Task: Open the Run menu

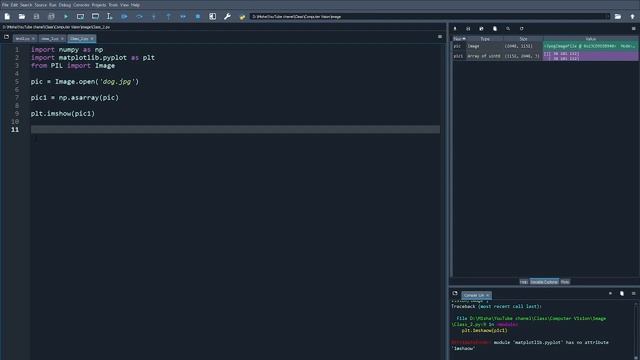Action: coord(53,5)
